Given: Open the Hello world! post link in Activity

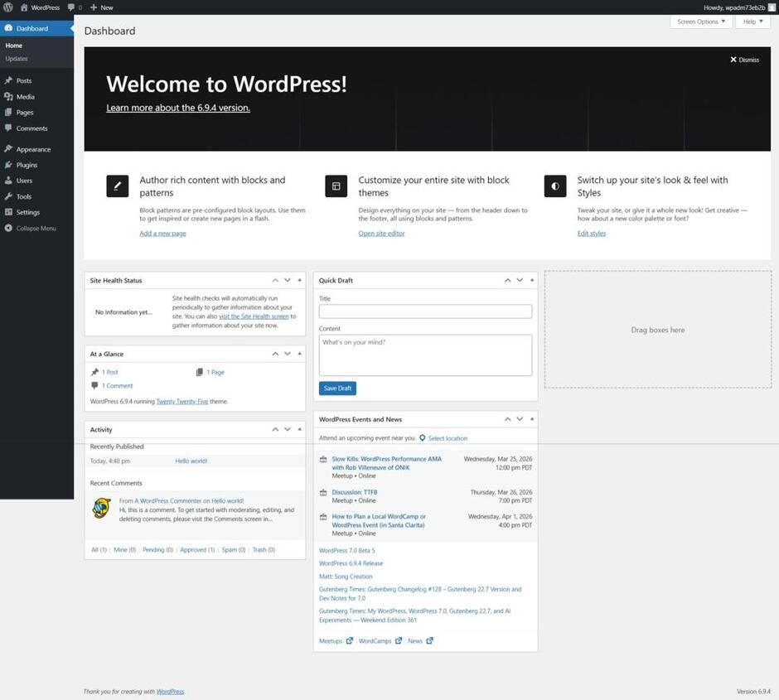Looking at the screenshot, I should click(x=191, y=461).
